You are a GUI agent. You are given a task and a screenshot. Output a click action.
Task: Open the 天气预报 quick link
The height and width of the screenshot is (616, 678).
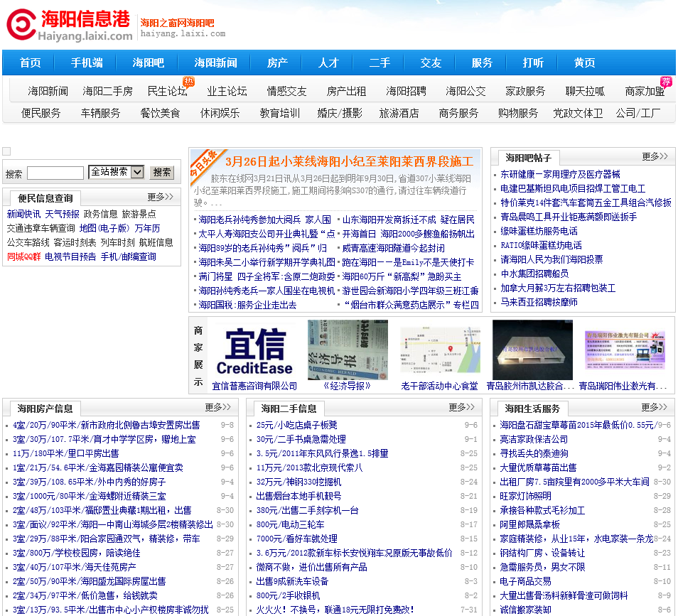click(63, 214)
